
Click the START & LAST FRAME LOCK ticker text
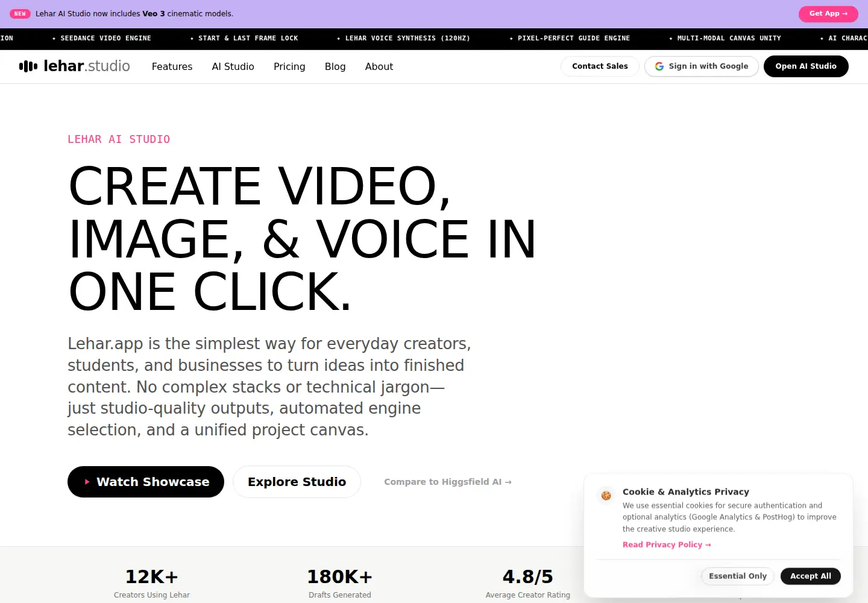click(x=248, y=38)
